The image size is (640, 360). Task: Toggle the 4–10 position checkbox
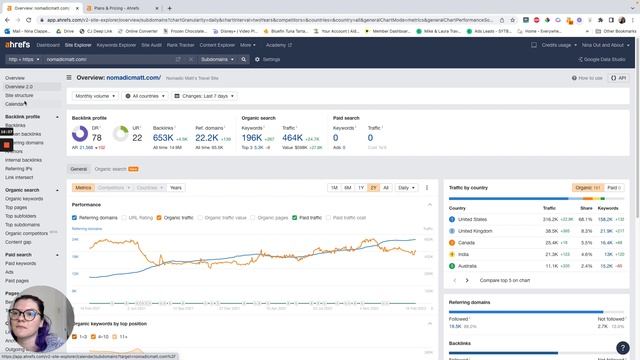[x=93, y=337]
